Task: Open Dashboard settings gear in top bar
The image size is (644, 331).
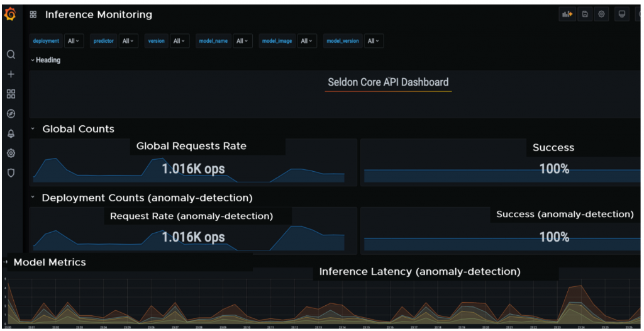Action: [601, 14]
